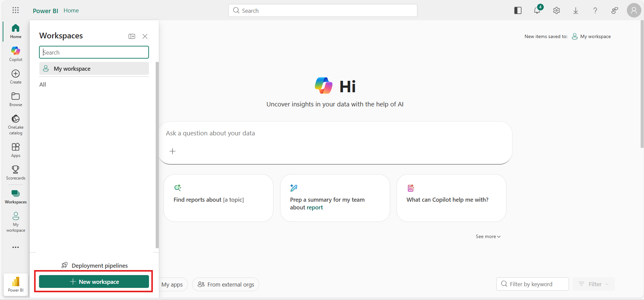Choose What can Copilot help me with card
This screenshot has width=644, height=300.
451,198
